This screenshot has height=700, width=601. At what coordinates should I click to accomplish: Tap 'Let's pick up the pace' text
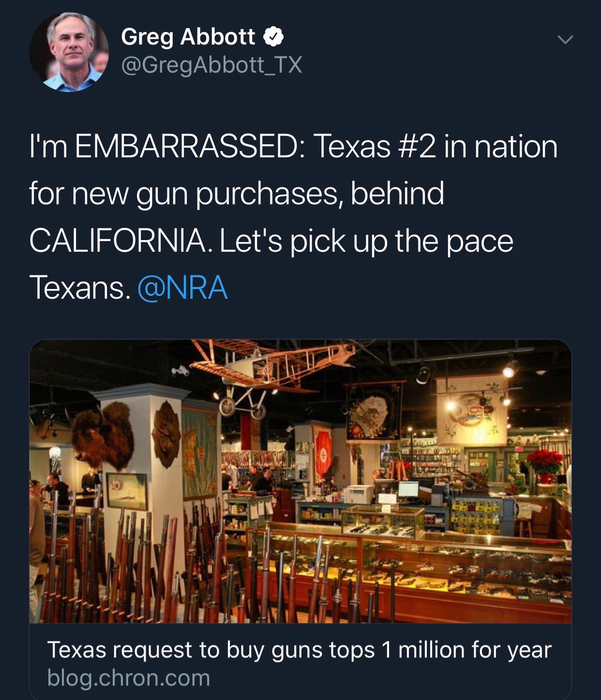[366, 241]
